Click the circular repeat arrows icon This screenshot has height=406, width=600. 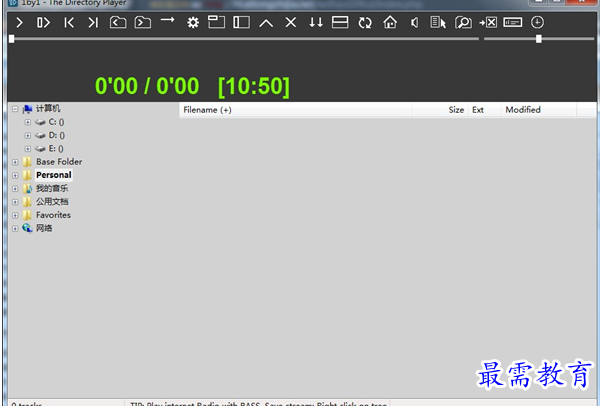[x=365, y=23]
